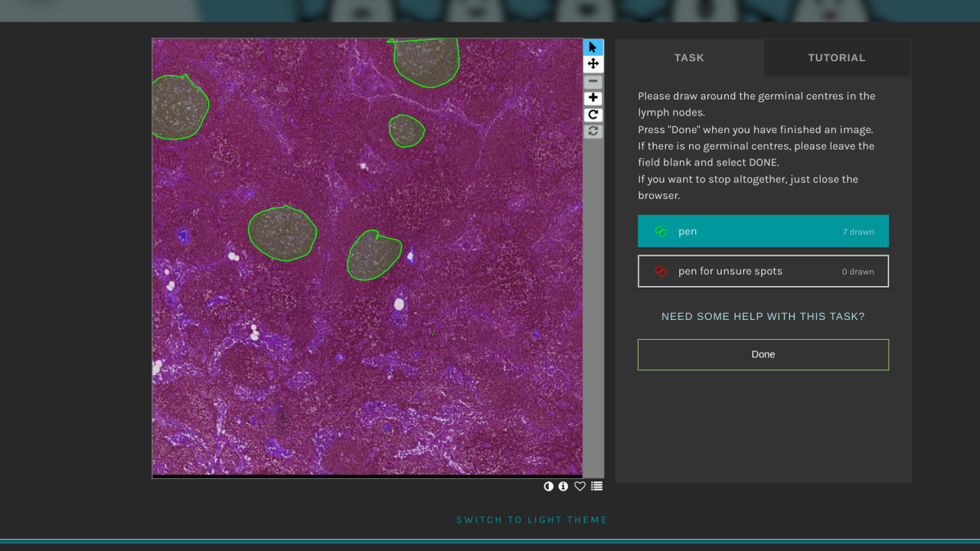Screen dimensions: 980x551
Task: Select the pan/move image tool
Action: pyautogui.click(x=593, y=64)
